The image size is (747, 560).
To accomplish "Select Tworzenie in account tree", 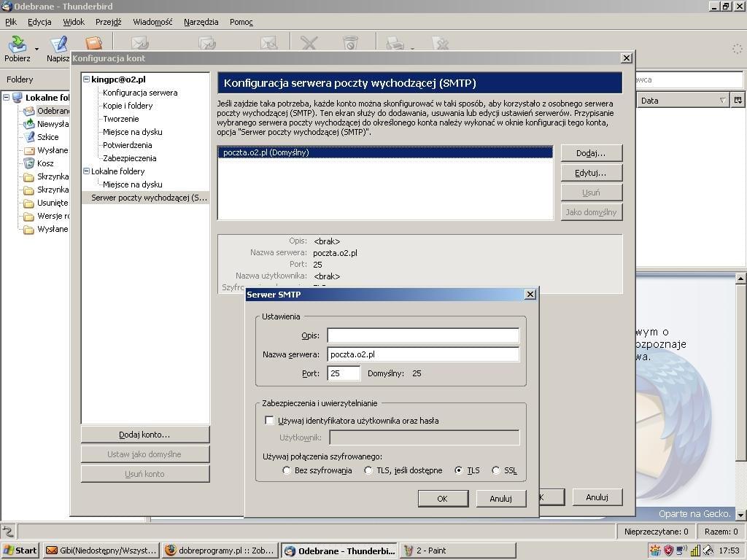I will click(121, 119).
